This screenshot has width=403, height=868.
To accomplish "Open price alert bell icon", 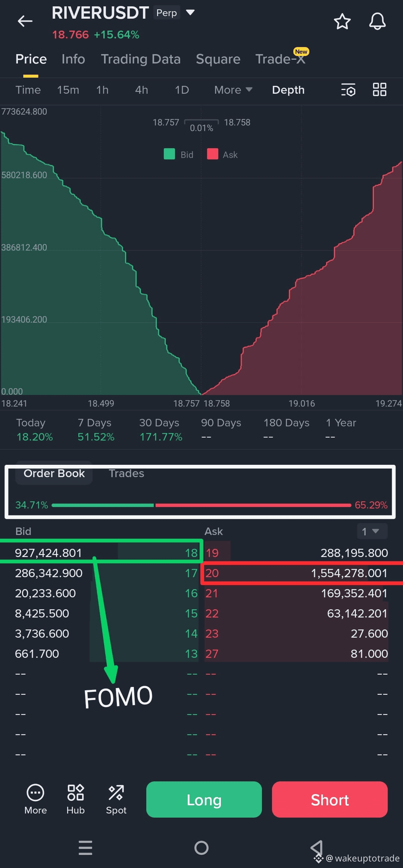I will 377,21.
